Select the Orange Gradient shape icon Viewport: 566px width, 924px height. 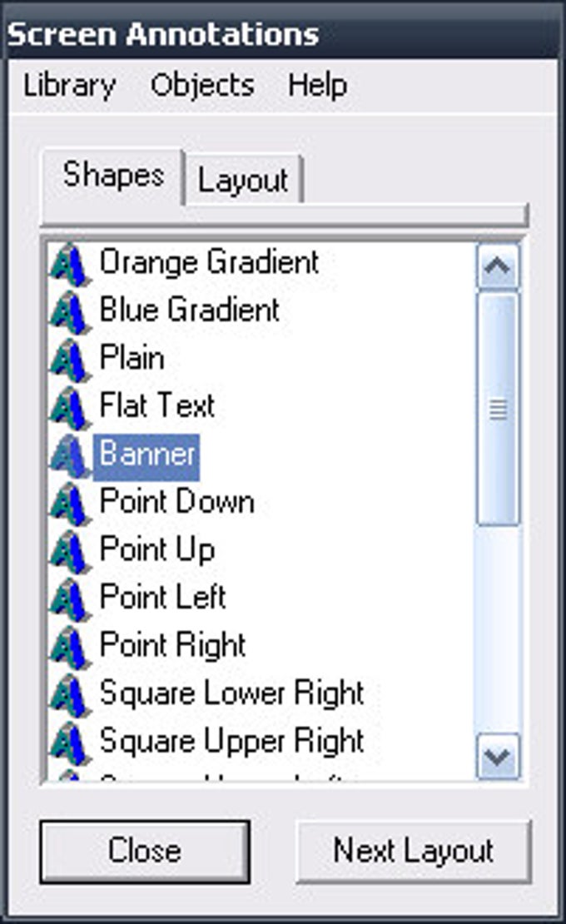pyautogui.click(x=70, y=265)
